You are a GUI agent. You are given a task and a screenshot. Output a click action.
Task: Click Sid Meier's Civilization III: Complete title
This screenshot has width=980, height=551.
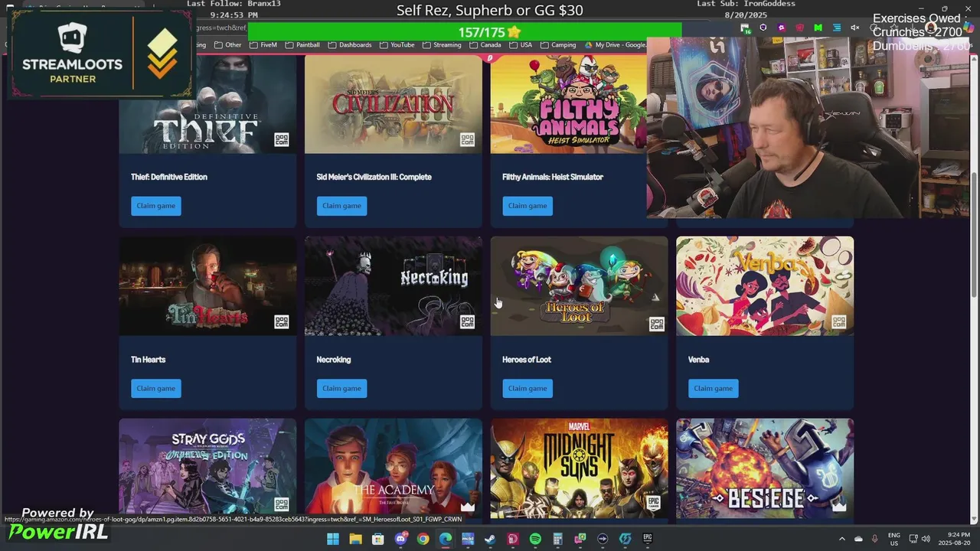374,177
